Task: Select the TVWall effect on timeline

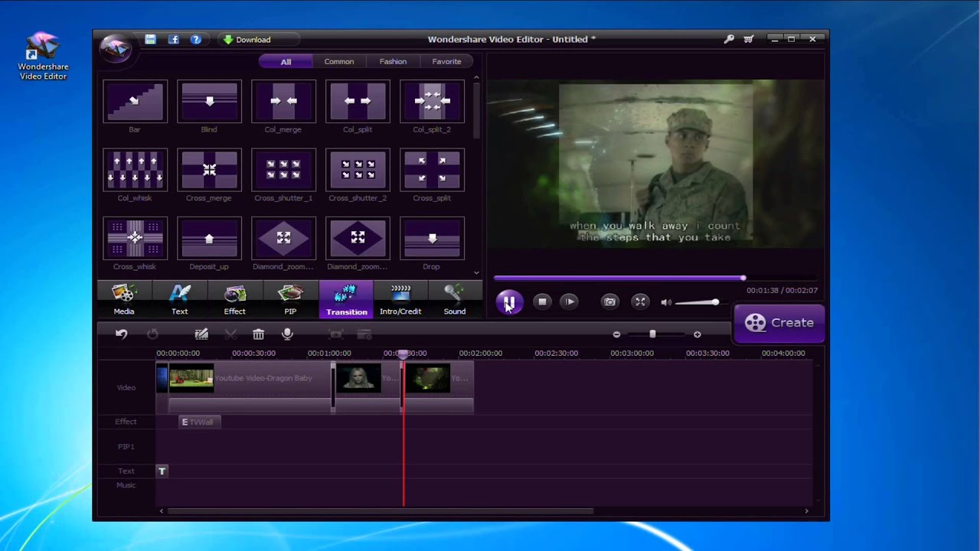Action: [199, 422]
